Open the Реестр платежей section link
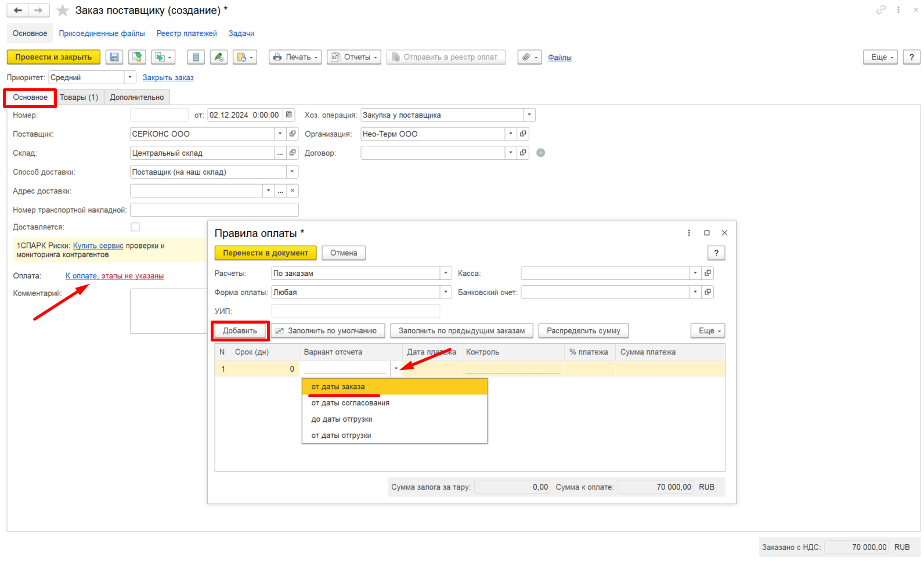The height and width of the screenshot is (561, 924). (x=186, y=33)
